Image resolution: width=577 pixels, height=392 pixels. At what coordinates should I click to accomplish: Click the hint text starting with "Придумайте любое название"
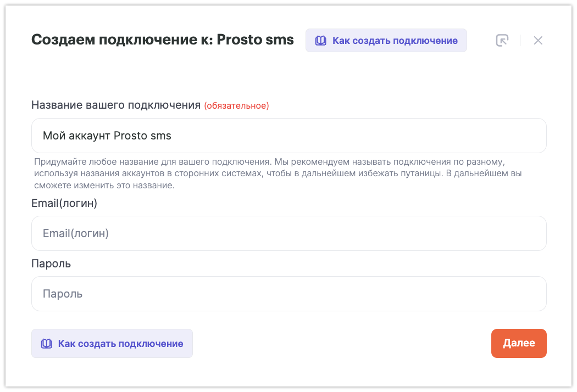[x=269, y=162]
